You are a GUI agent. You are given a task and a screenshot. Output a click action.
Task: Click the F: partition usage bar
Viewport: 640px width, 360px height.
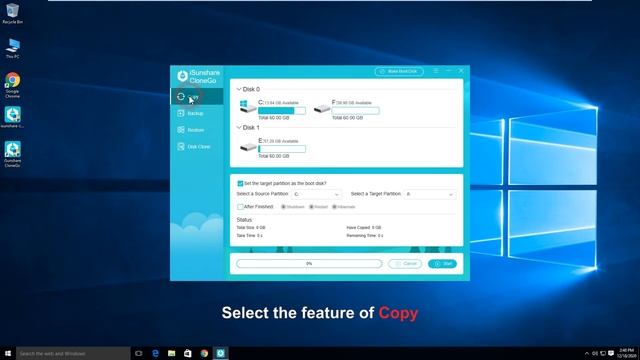point(355,111)
